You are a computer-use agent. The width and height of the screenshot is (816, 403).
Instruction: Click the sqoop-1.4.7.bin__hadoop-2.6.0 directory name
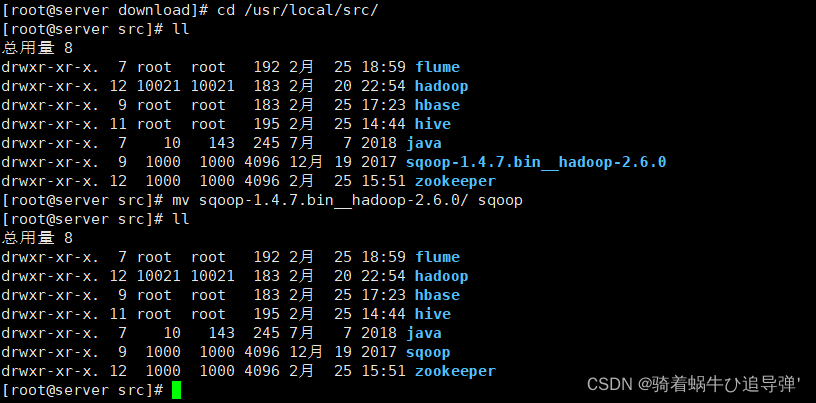(536, 162)
